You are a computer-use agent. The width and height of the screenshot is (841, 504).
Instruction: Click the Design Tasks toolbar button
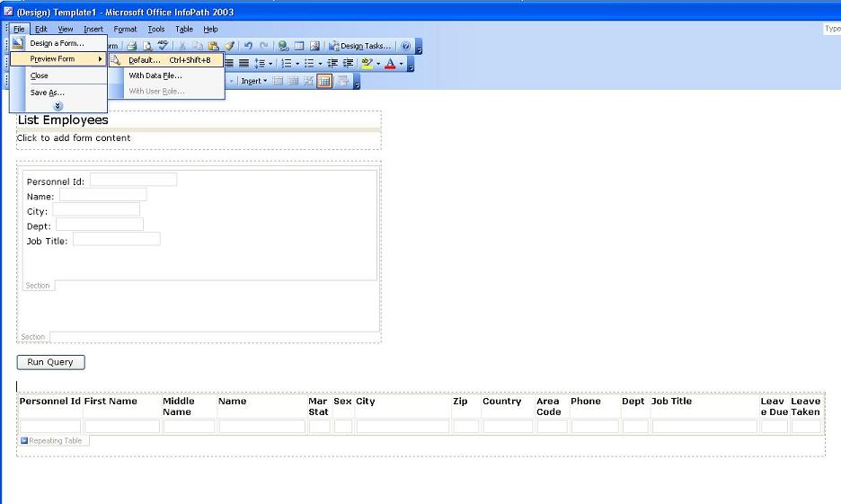[x=360, y=46]
